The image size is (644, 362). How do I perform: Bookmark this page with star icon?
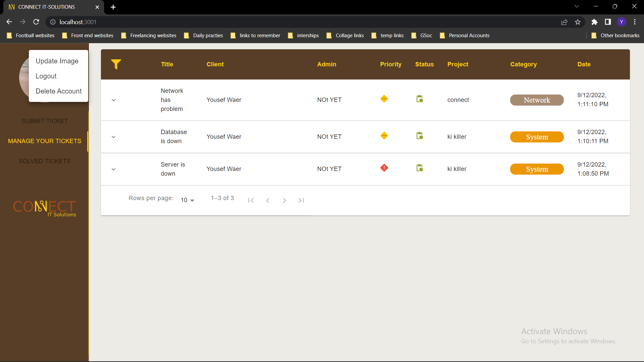click(578, 22)
